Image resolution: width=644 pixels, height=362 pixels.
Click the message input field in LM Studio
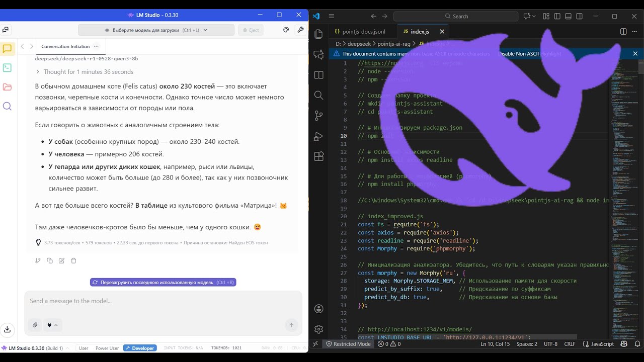[x=163, y=301]
